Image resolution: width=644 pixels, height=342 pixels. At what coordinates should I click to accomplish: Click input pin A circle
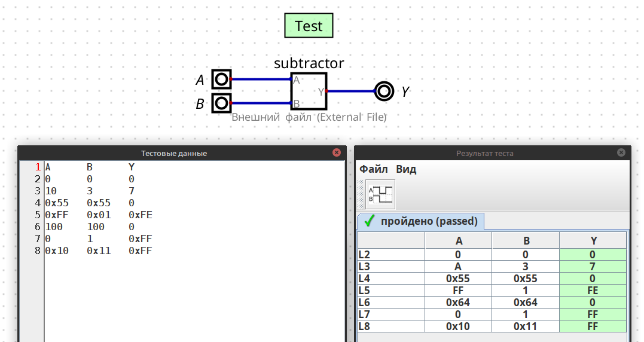[x=221, y=80]
